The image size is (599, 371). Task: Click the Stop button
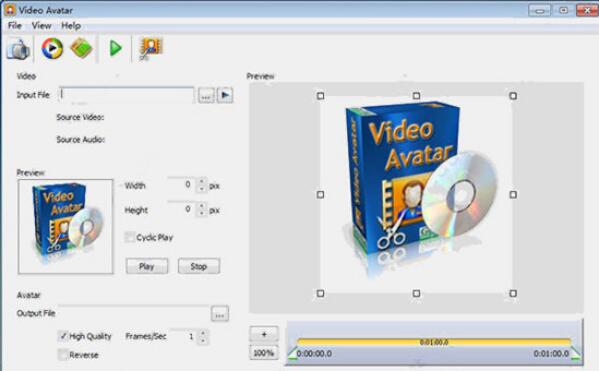coord(199,266)
